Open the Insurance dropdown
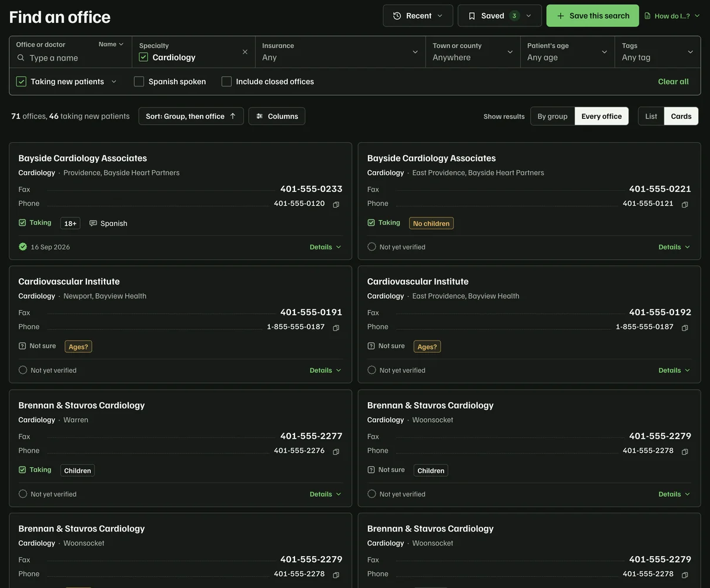Screen dimensions: 710x588 (x=340, y=52)
